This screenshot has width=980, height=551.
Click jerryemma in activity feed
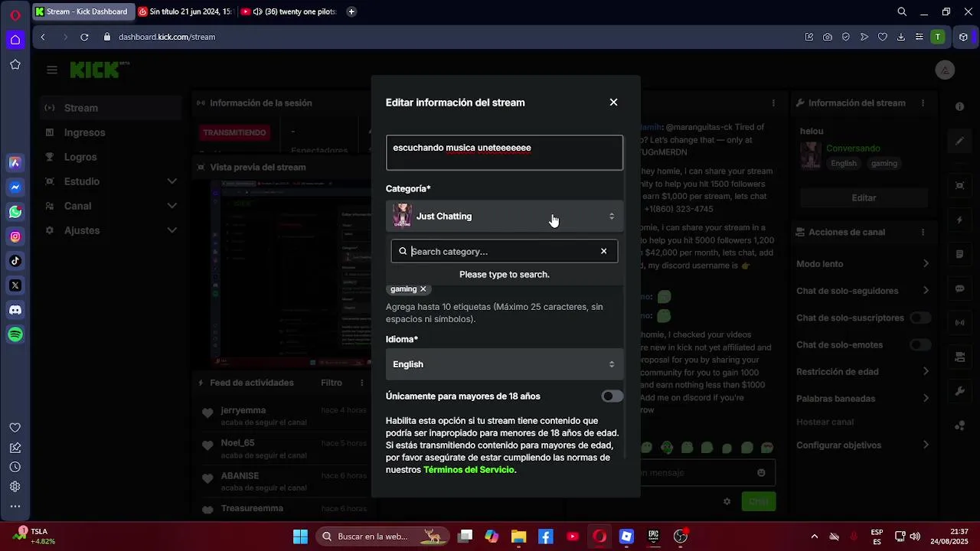point(243,410)
